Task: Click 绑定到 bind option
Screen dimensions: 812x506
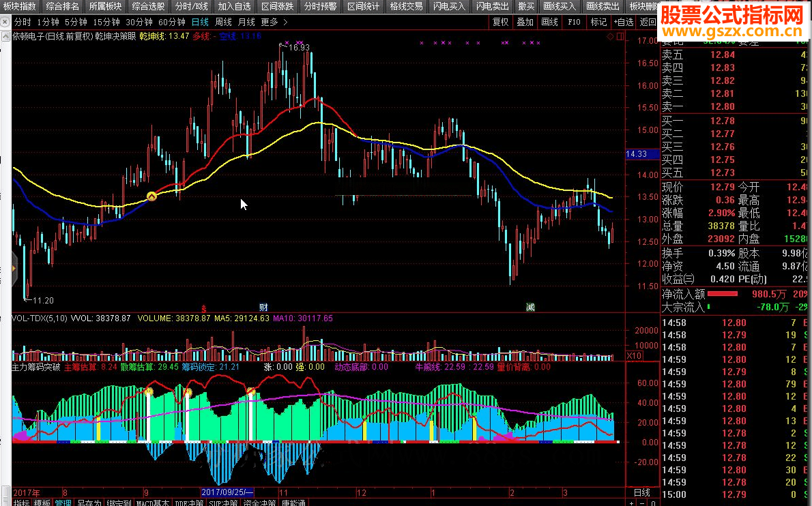Action: point(119,503)
